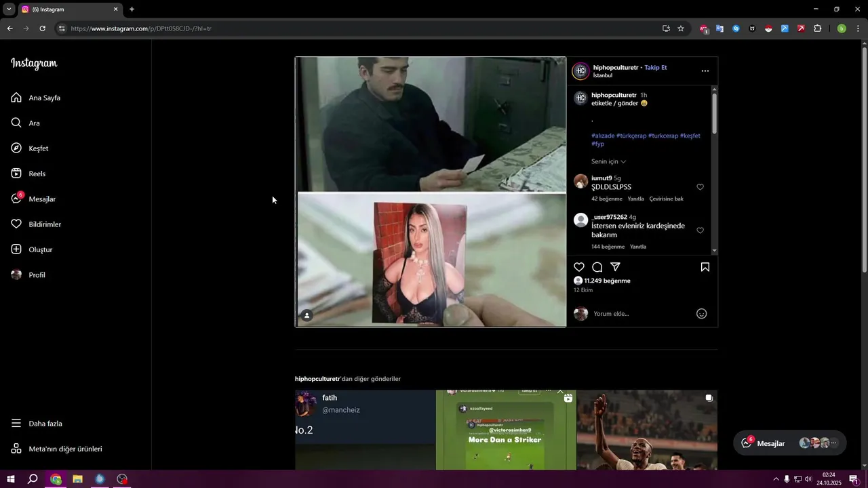Open the İstanbul location link

603,76
